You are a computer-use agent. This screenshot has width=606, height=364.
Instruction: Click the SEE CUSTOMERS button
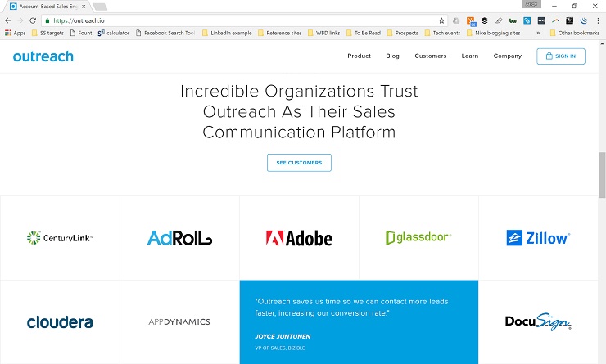(299, 163)
